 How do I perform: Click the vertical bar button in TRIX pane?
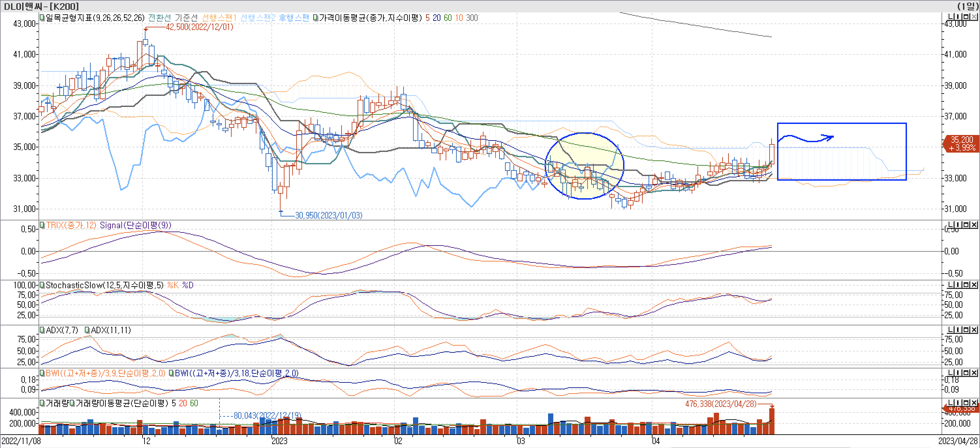(958, 225)
